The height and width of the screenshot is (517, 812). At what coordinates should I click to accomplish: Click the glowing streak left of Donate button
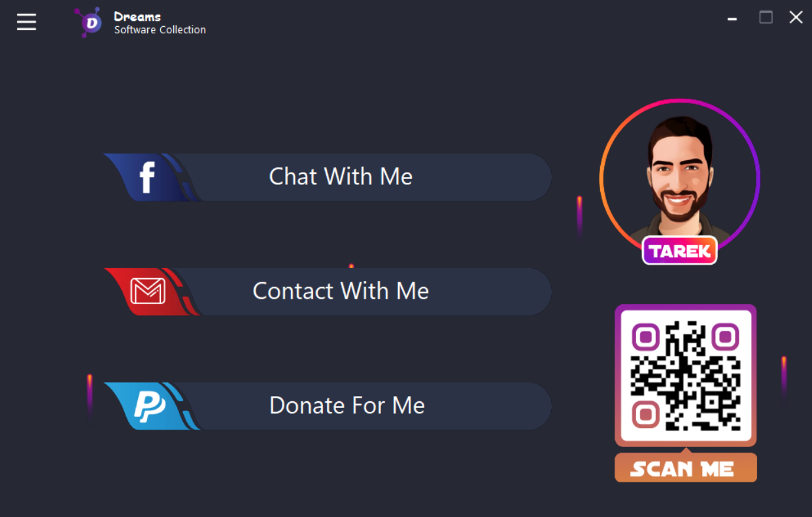tap(90, 394)
